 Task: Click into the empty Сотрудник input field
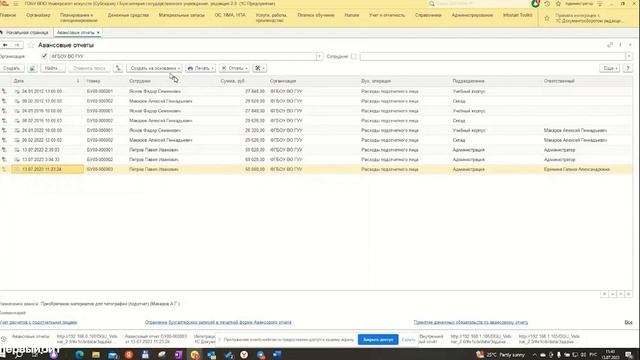[493, 56]
